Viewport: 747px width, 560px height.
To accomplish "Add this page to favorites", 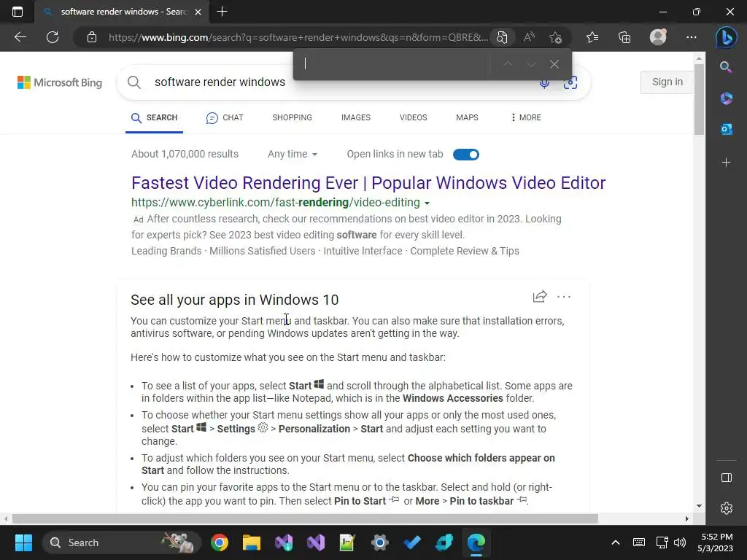I will [555, 37].
